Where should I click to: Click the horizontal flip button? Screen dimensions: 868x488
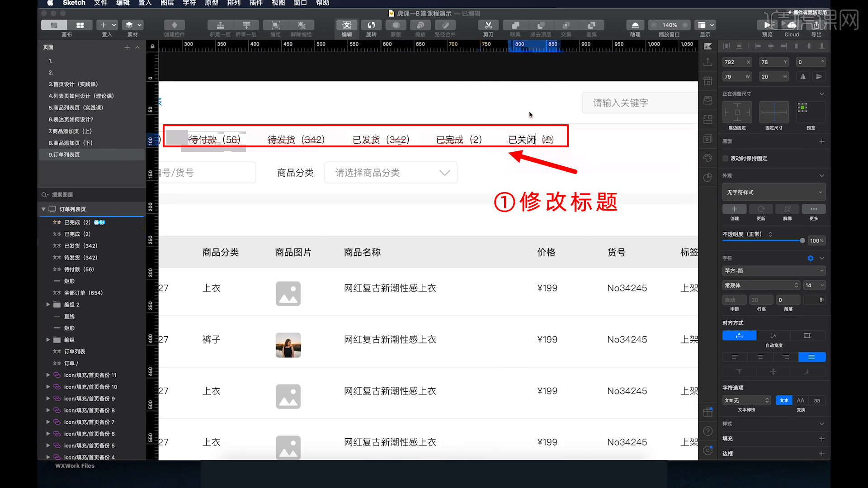tap(803, 77)
